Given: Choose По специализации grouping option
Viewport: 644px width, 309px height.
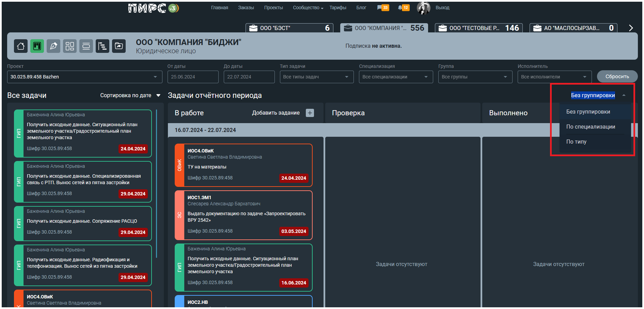Looking at the screenshot, I should click(595, 127).
